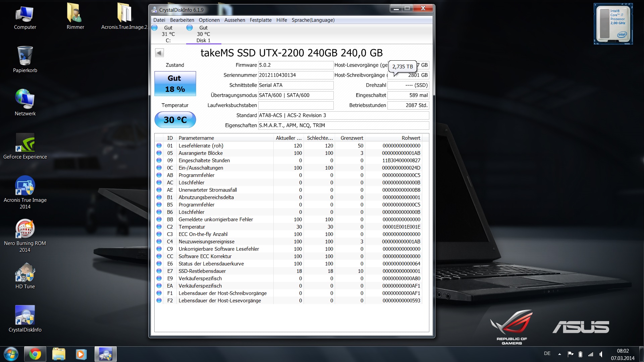The height and width of the screenshot is (362, 644).
Task: Click the previous disk arrow button
Action: [159, 53]
